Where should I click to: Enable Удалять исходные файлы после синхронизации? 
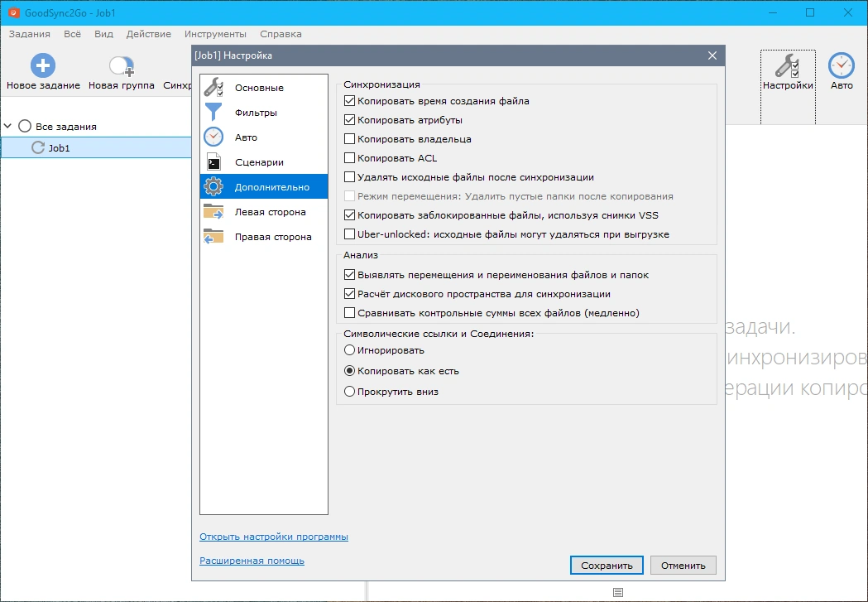point(349,177)
